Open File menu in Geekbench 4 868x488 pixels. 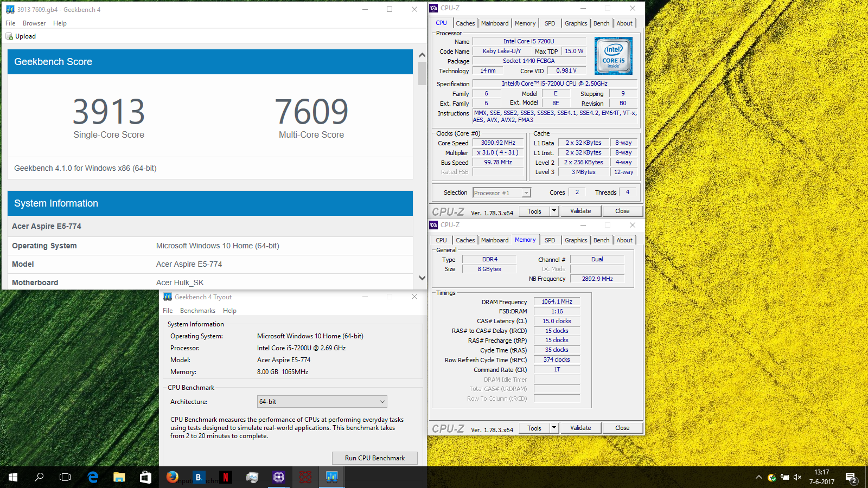(x=10, y=23)
